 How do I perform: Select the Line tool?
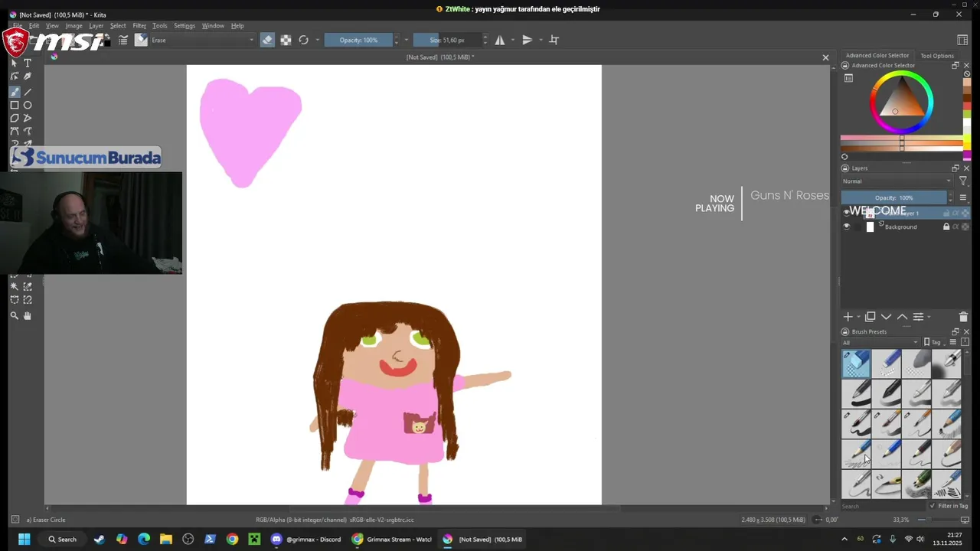pyautogui.click(x=28, y=92)
